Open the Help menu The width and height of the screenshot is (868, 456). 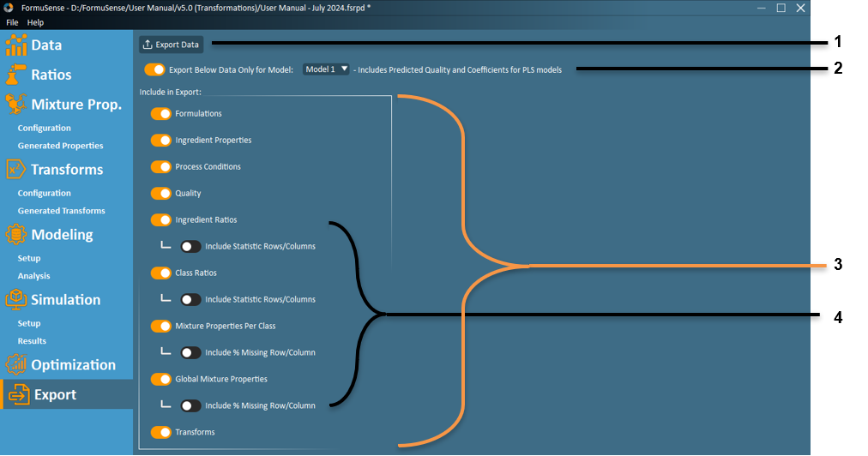(x=35, y=22)
